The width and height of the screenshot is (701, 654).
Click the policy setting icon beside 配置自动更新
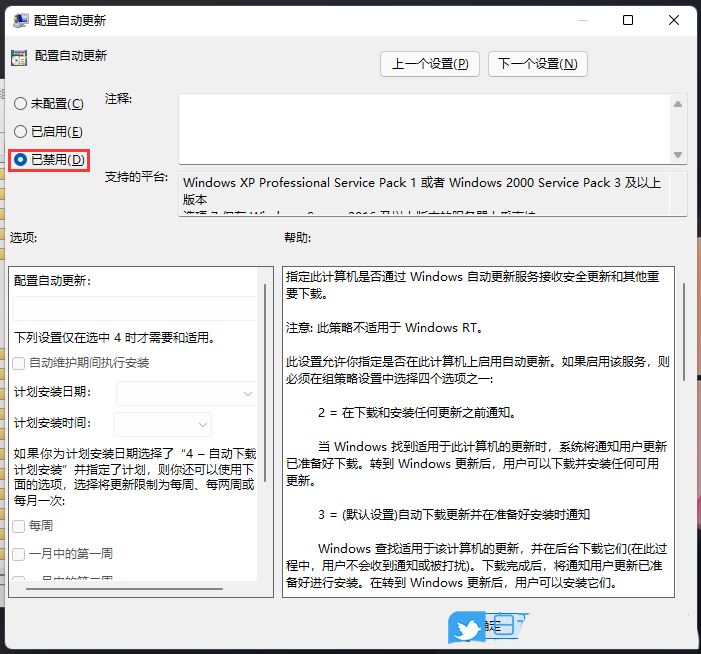[x=19, y=57]
